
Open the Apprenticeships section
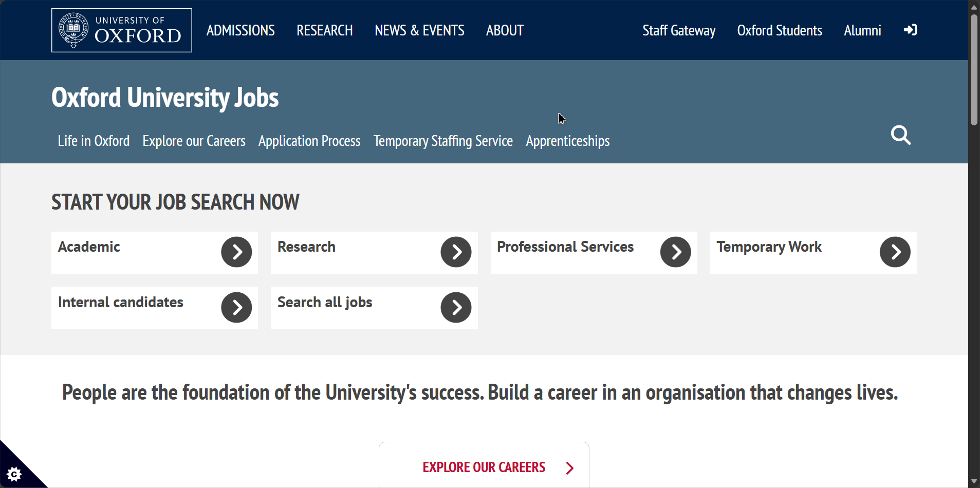click(x=567, y=141)
